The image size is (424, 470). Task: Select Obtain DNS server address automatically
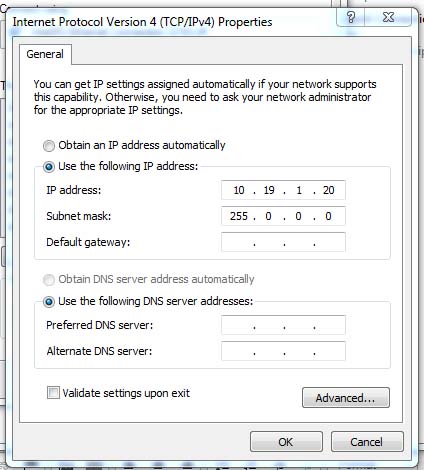pyautogui.click(x=49, y=280)
